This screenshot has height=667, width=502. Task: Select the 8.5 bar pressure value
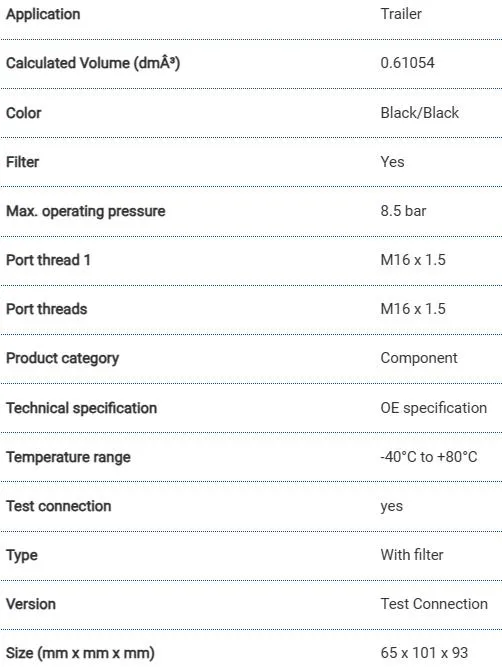403,211
